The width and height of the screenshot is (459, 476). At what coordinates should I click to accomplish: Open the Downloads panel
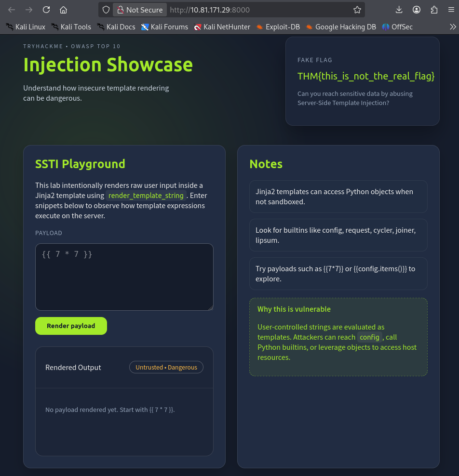coord(399,10)
